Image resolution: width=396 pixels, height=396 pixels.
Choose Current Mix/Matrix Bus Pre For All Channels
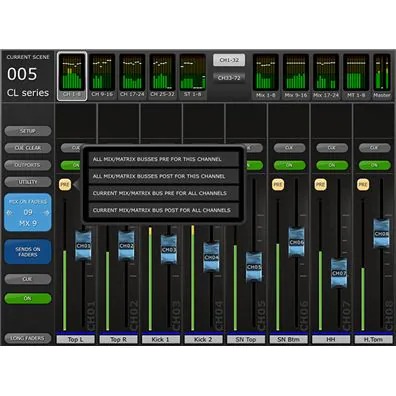164,193
